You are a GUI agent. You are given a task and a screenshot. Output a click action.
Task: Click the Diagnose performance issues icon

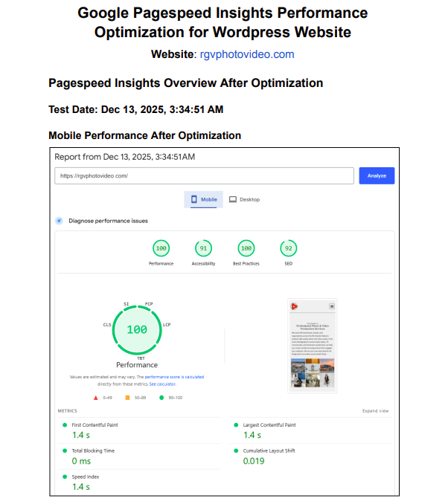pos(59,221)
